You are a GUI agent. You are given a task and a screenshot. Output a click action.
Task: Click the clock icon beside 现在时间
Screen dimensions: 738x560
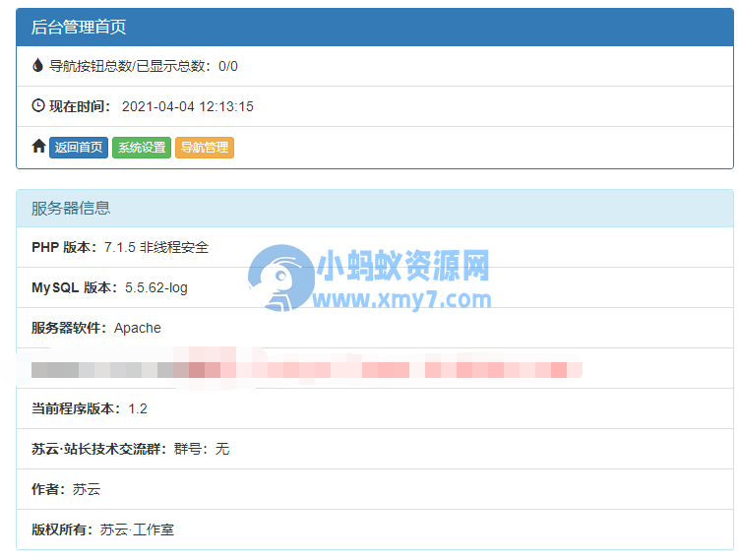pyautogui.click(x=38, y=106)
